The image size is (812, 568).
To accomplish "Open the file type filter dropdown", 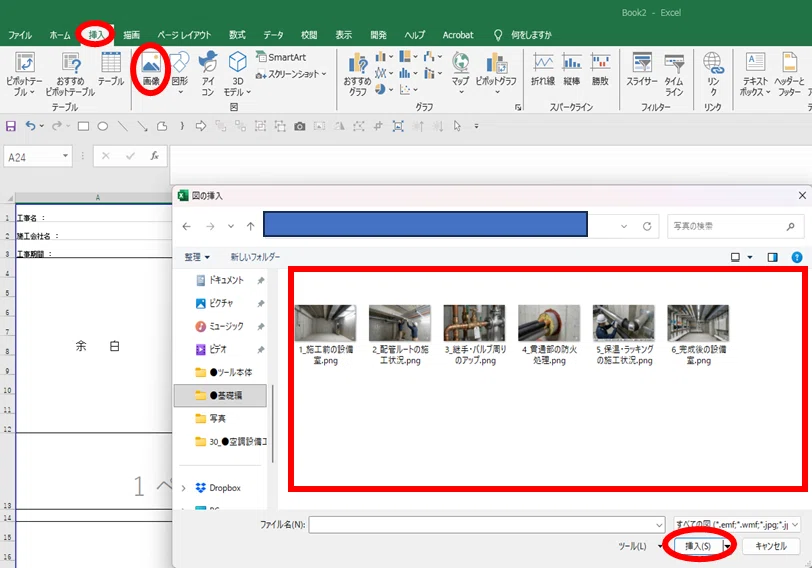I will click(795, 525).
